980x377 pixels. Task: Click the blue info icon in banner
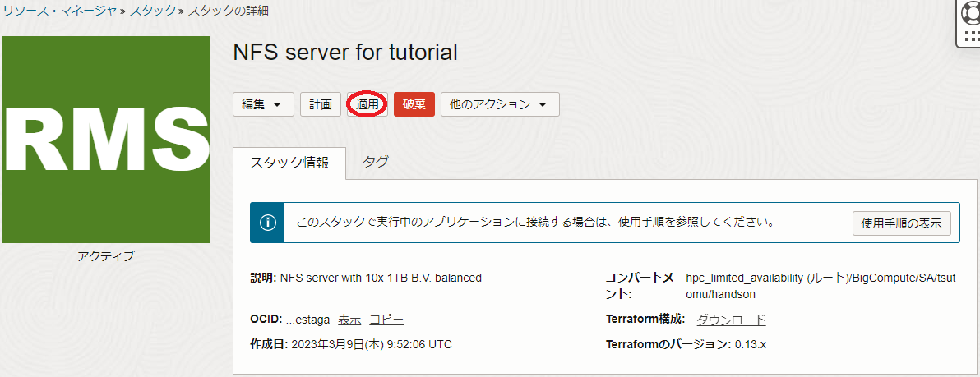pos(267,223)
